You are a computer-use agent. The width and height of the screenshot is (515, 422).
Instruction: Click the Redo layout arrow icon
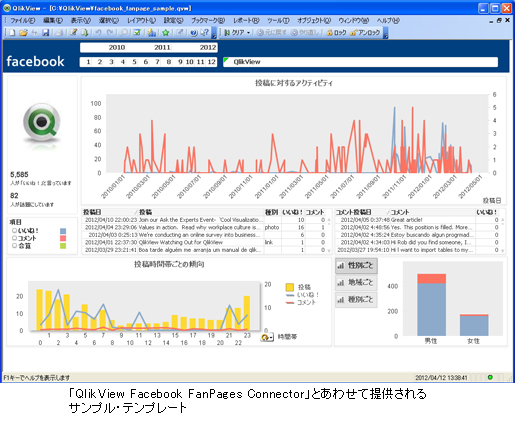[x=110, y=32]
